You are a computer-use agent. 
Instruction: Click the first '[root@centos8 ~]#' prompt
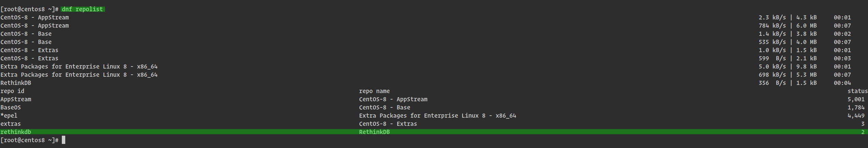pos(30,9)
